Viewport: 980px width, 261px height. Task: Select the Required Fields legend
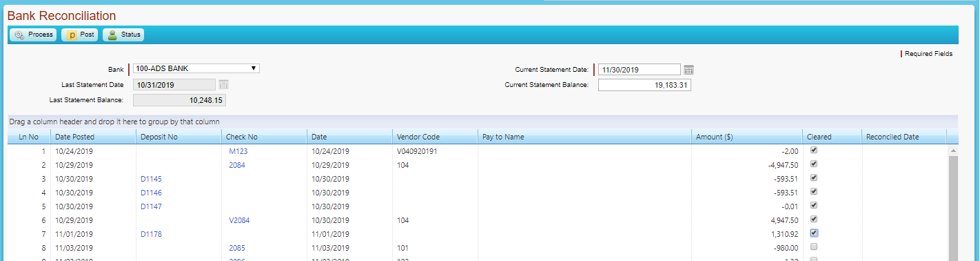coord(928,54)
